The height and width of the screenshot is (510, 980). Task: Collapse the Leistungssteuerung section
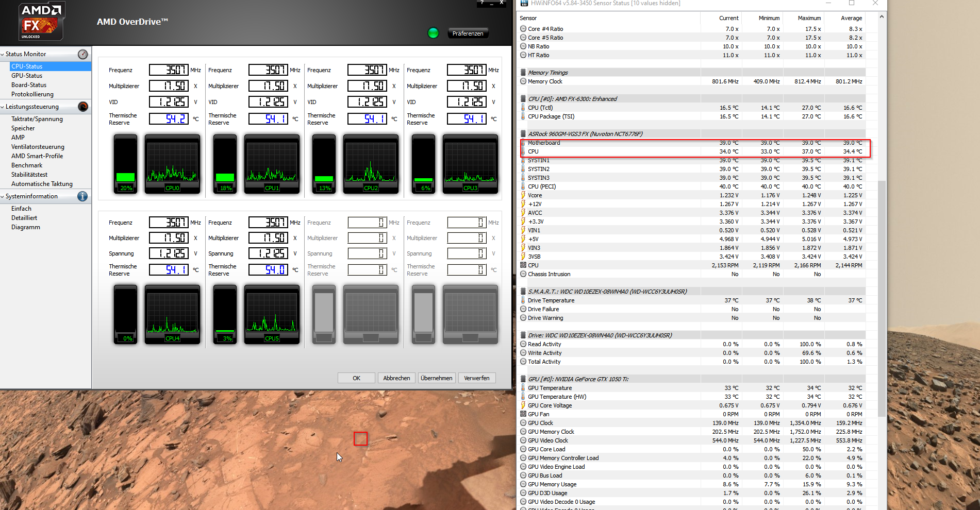pos(3,107)
